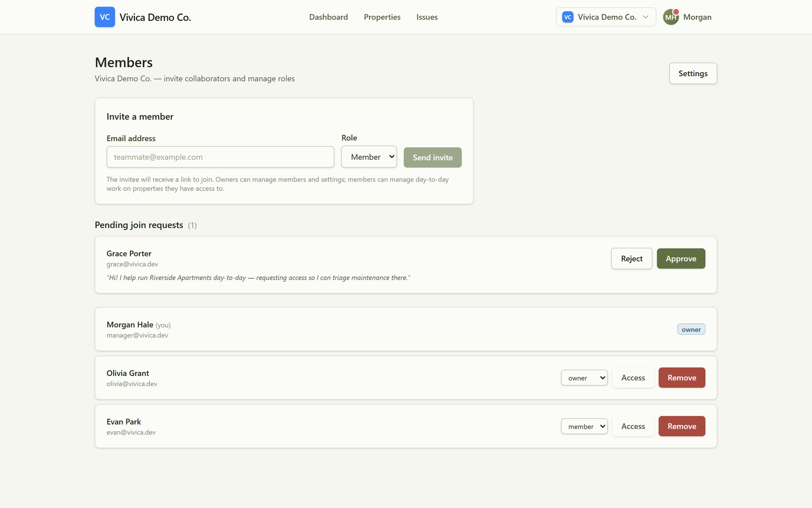Open Access for Evan Park
The image size is (812, 508).
click(x=633, y=426)
